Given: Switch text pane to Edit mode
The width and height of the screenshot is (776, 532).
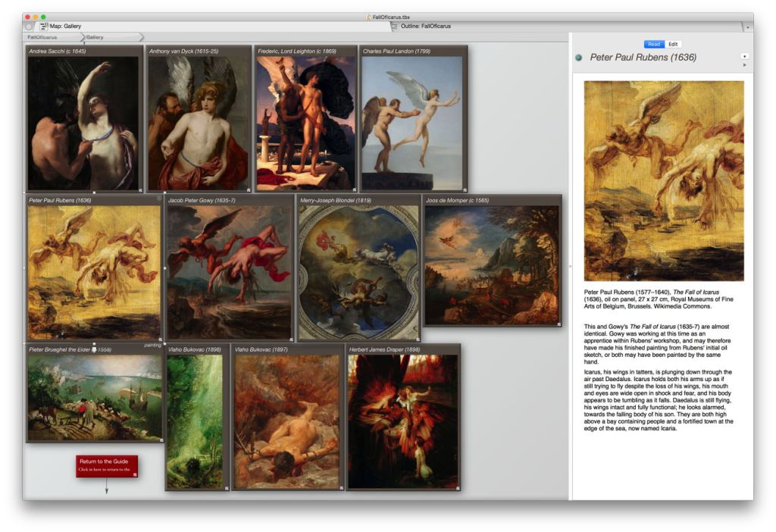Looking at the screenshot, I should (673, 44).
